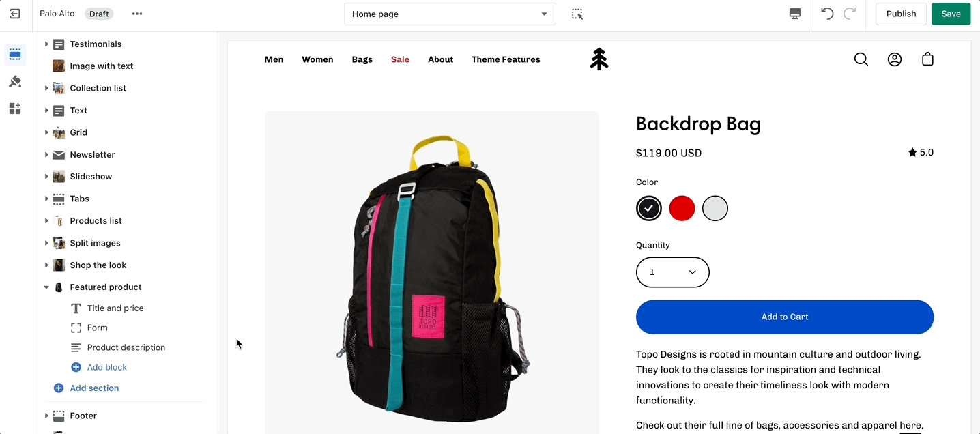The height and width of the screenshot is (434, 980).
Task: Select the black checked color option
Action: [x=649, y=208]
